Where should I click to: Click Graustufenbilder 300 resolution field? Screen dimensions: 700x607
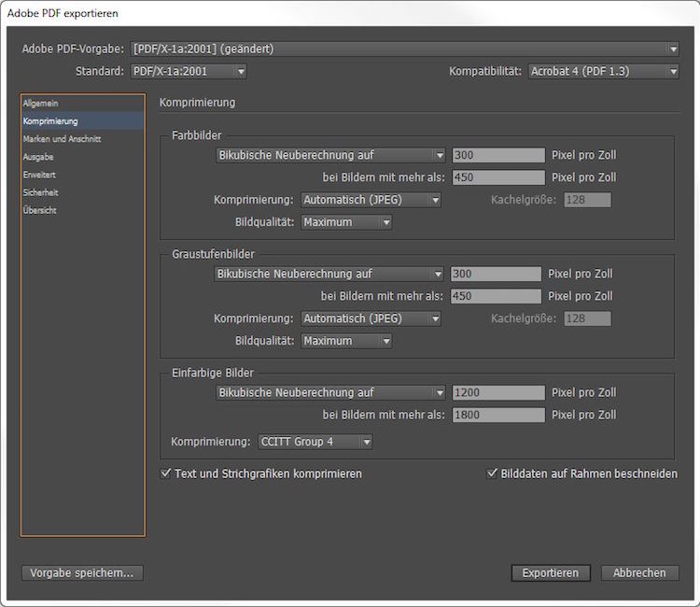[496, 274]
